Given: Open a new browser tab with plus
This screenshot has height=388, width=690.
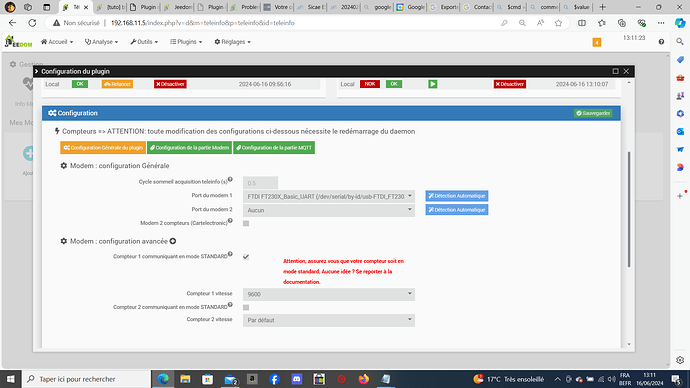Looking at the screenshot, I should [602, 7].
